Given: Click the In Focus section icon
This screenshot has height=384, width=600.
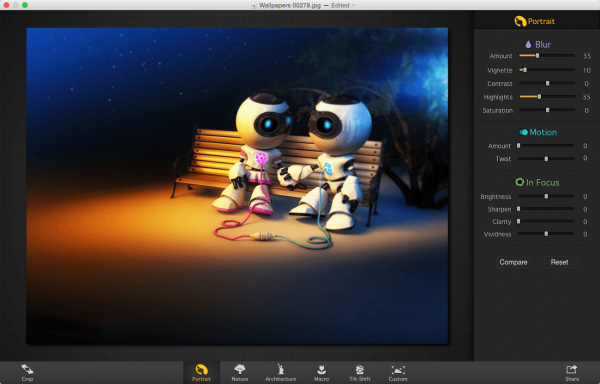Looking at the screenshot, I should (x=519, y=182).
